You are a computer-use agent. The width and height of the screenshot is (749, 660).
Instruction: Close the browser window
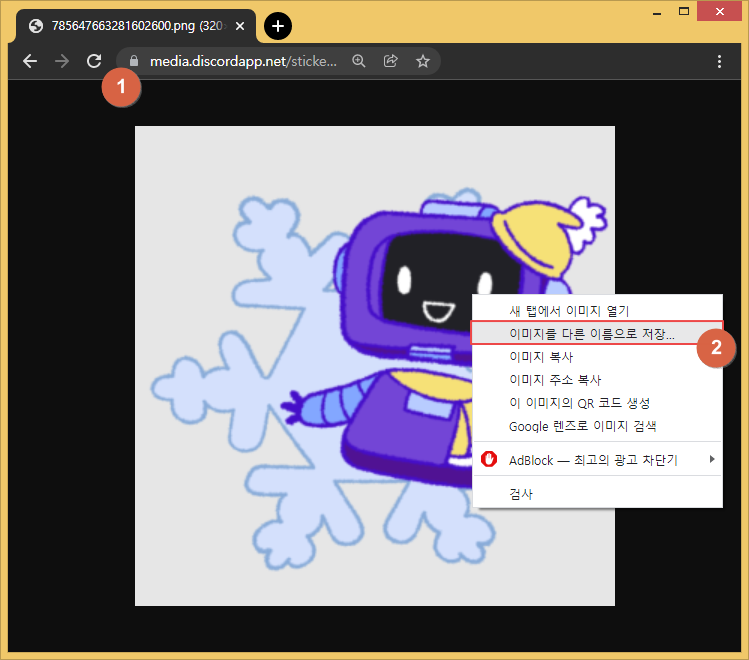pyautogui.click(x=719, y=11)
